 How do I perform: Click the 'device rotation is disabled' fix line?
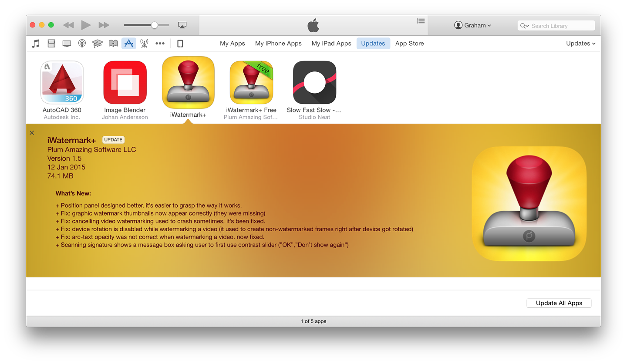[234, 229]
